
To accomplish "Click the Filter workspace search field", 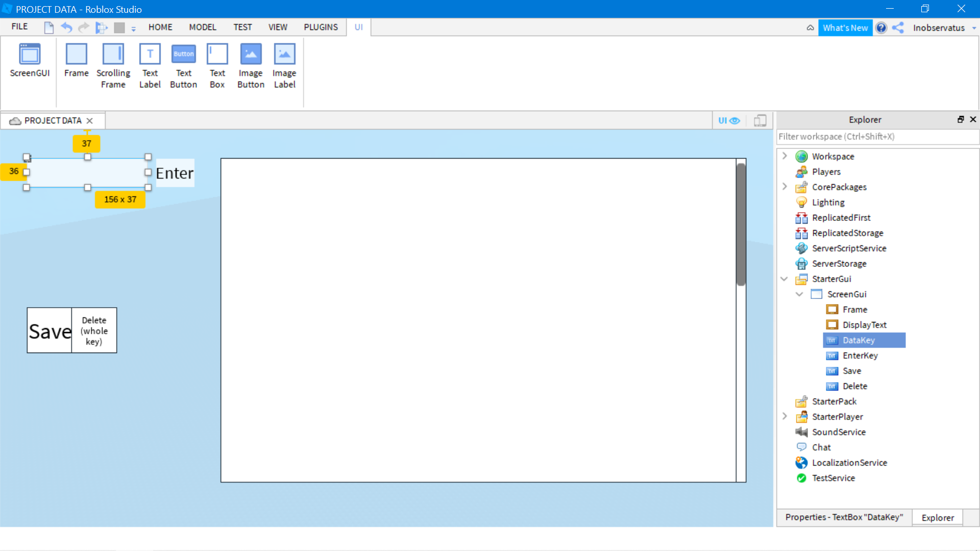I will tap(877, 137).
